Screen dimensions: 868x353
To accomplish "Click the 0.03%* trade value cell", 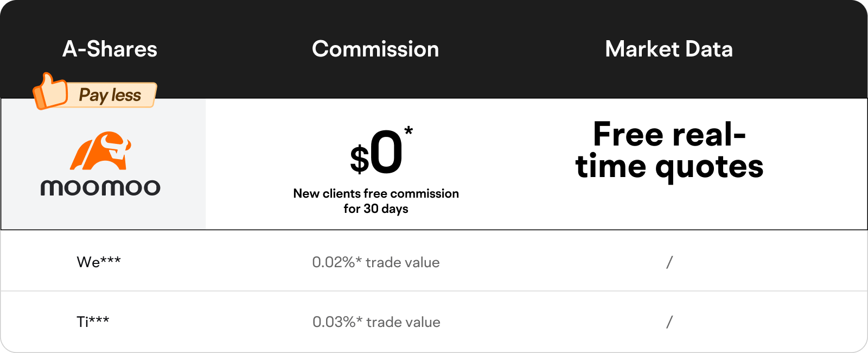I will 376,322.
